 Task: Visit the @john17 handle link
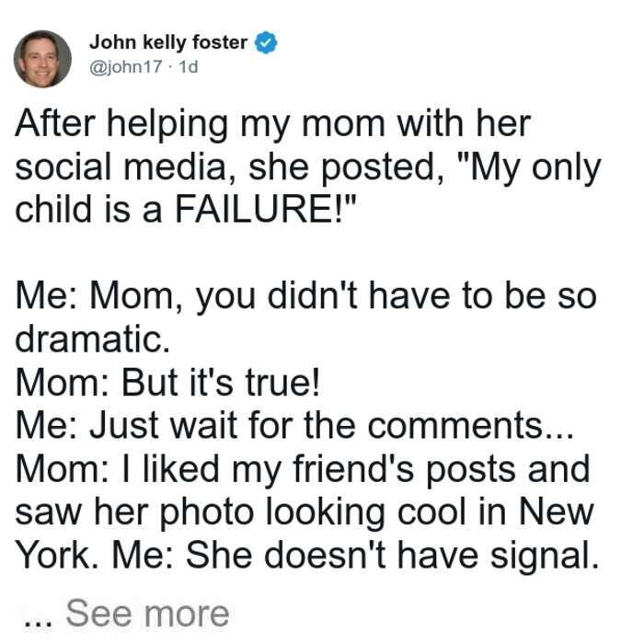click(126, 67)
